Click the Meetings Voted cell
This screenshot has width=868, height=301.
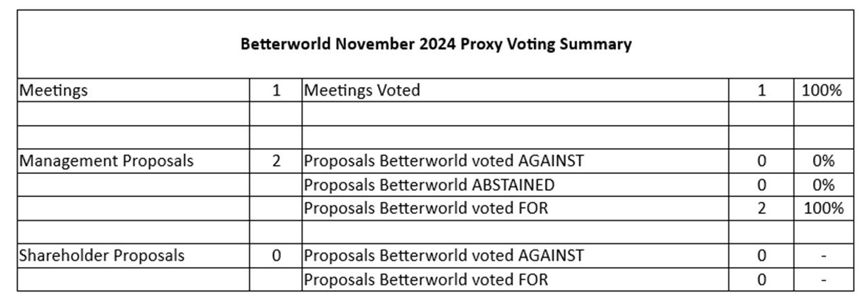tap(516, 90)
